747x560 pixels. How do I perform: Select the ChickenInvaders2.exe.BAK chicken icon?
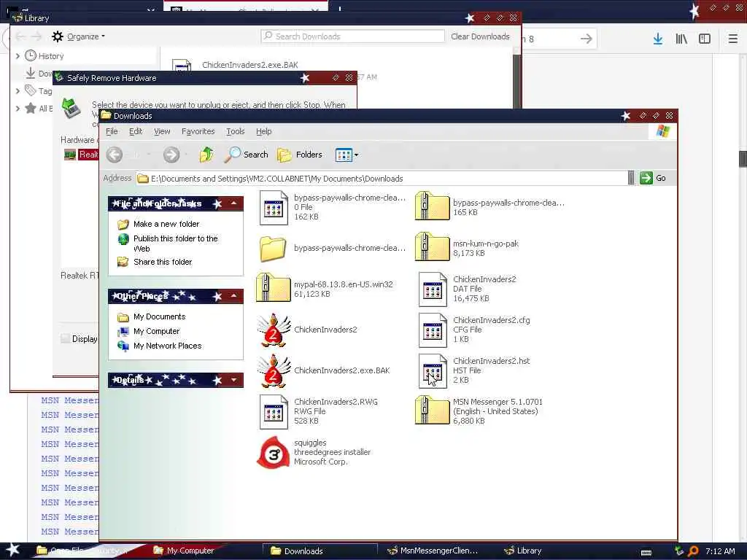point(274,370)
